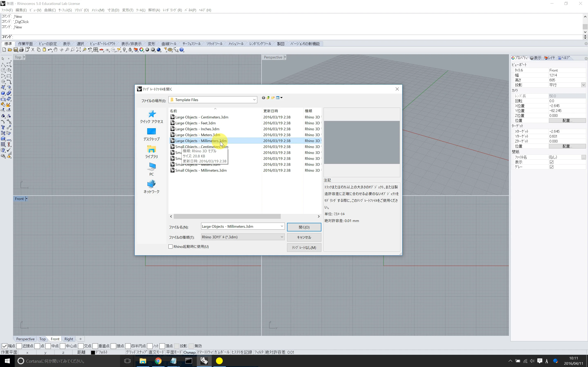588x367 pixels.
Task: Click the up one folder icon in dialog
Action: point(268,98)
